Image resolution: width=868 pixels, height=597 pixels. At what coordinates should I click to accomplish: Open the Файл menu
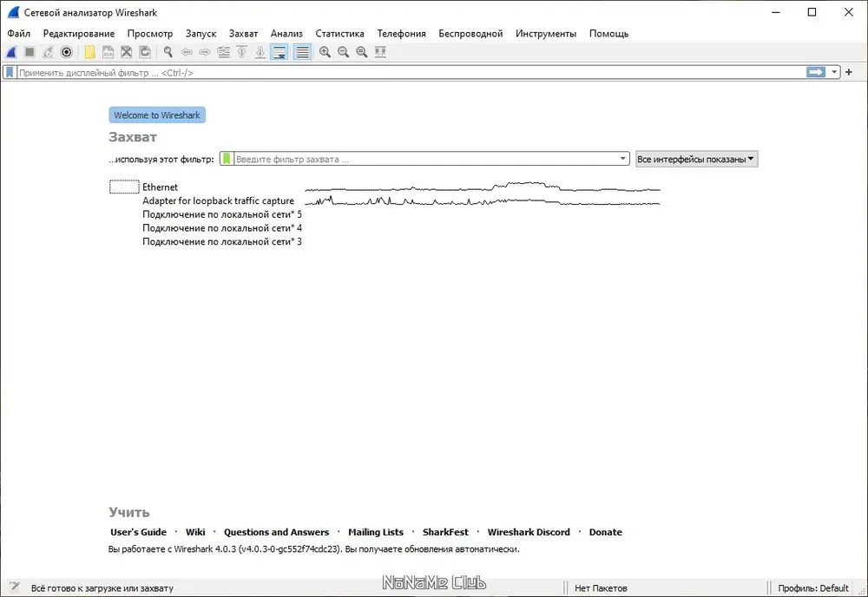tap(19, 33)
